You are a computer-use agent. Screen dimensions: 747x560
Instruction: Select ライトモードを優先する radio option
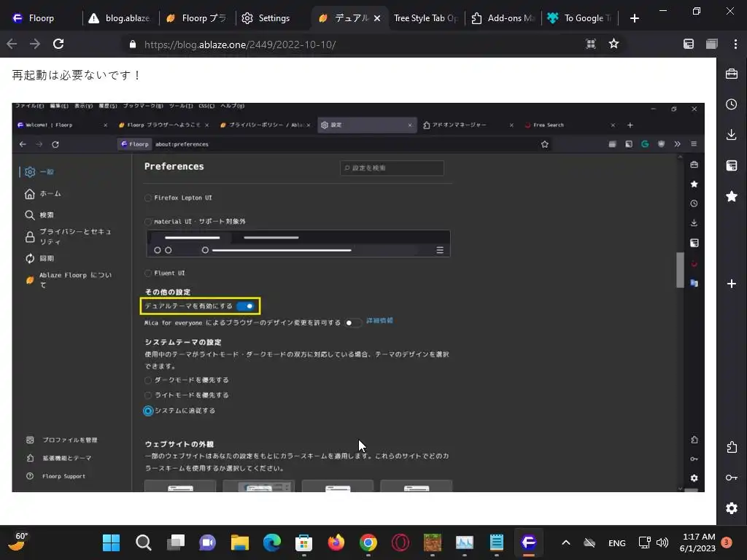[148, 395]
